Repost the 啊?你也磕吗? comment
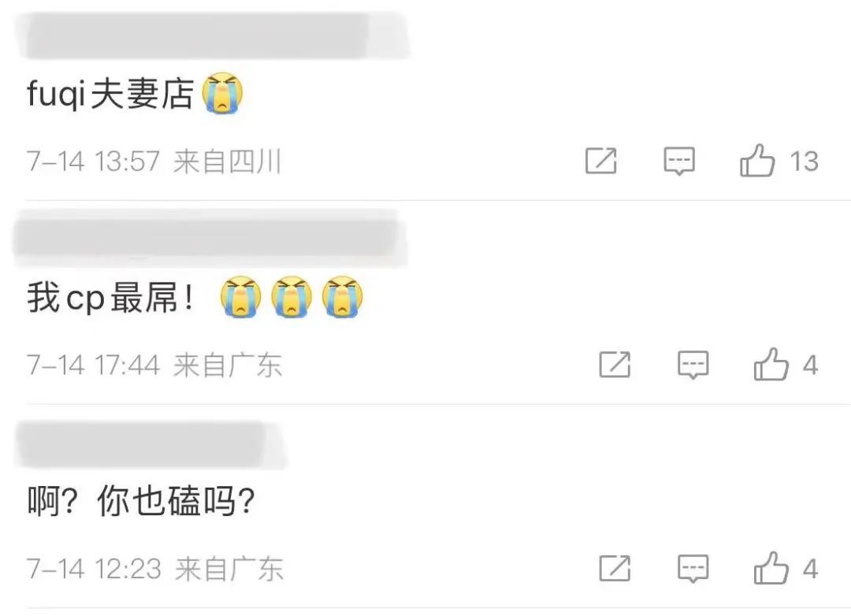Screen dimensions: 851x616 [x=615, y=568]
